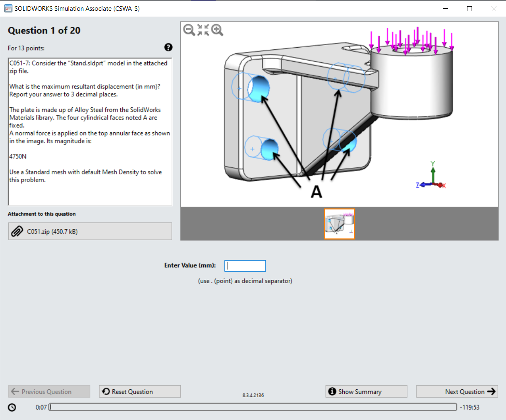Viewport: 506px width, 420px height.
Task: Select the Zoom In magnifier tool
Action: pos(217,30)
